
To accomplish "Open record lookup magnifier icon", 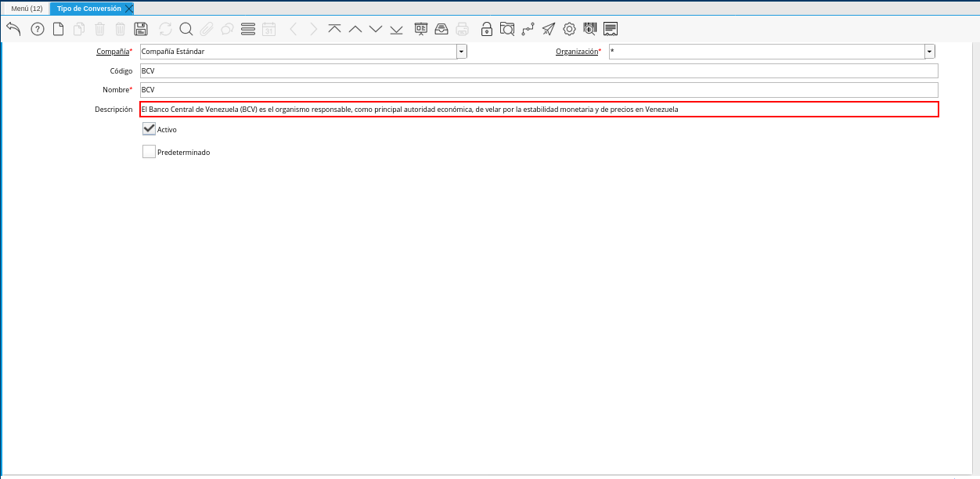I will coord(186,29).
